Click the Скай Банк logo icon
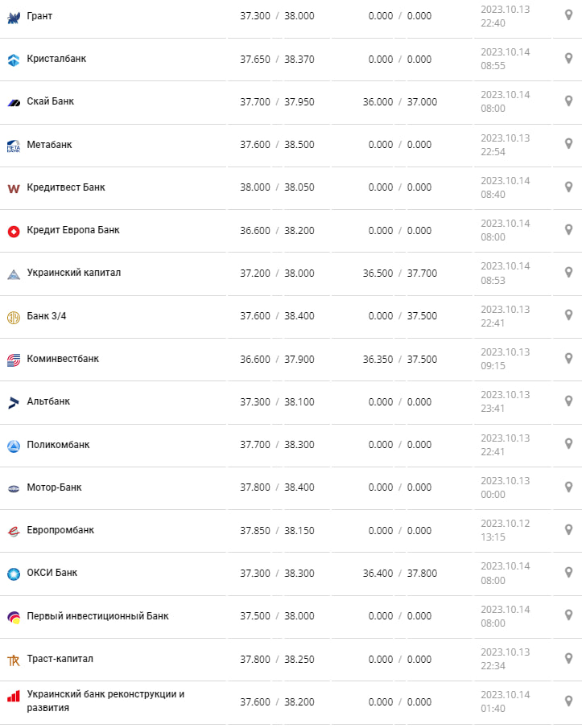This screenshot has height=728, width=582. click(14, 102)
